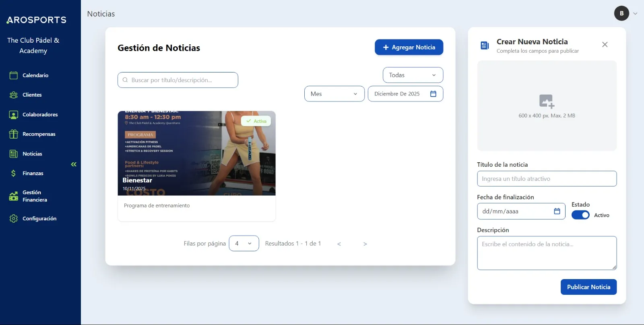
Task: Open the Filas por página dropdown
Action: (x=244, y=243)
